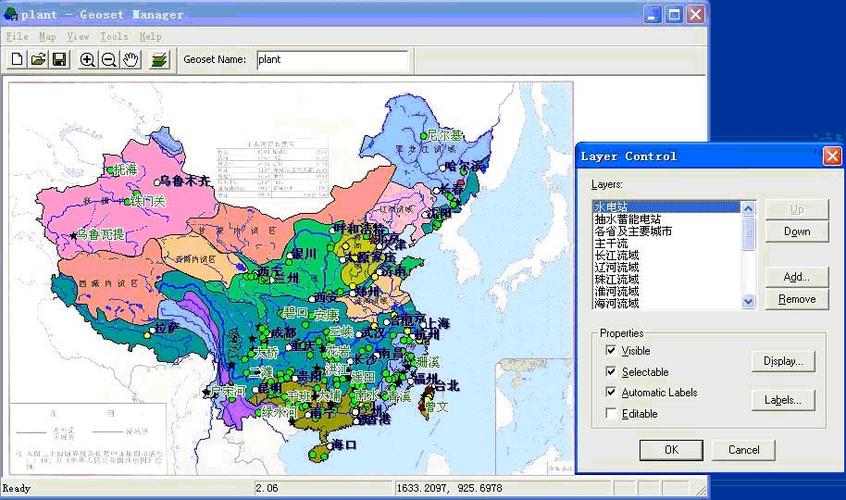Open the File menu
The width and height of the screenshot is (846, 500).
[17, 37]
